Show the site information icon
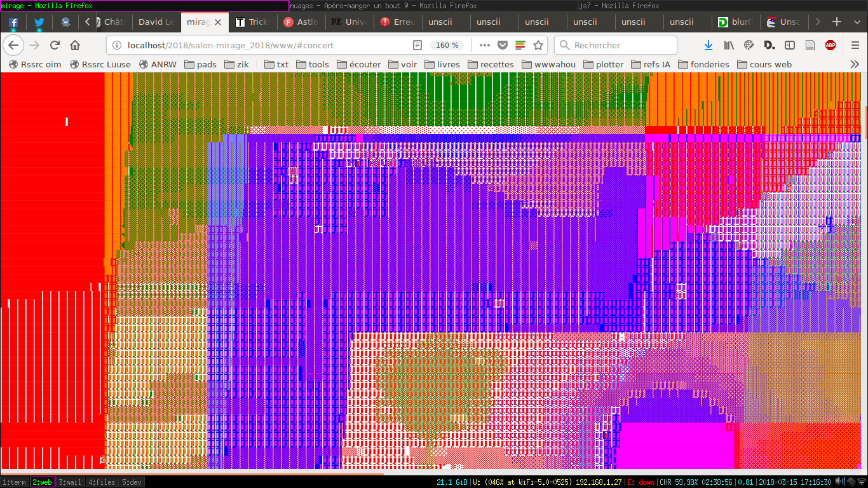Image resolution: width=868 pixels, height=488 pixels. point(116,45)
